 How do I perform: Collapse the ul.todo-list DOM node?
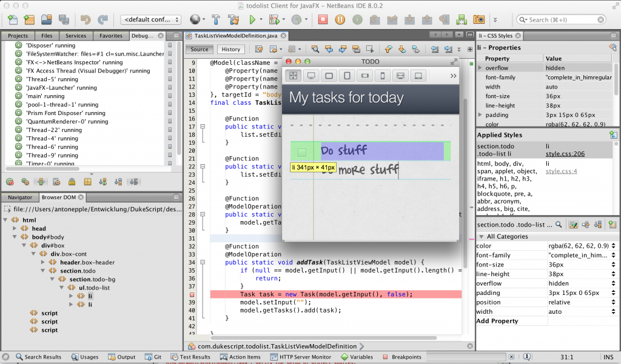62,288
